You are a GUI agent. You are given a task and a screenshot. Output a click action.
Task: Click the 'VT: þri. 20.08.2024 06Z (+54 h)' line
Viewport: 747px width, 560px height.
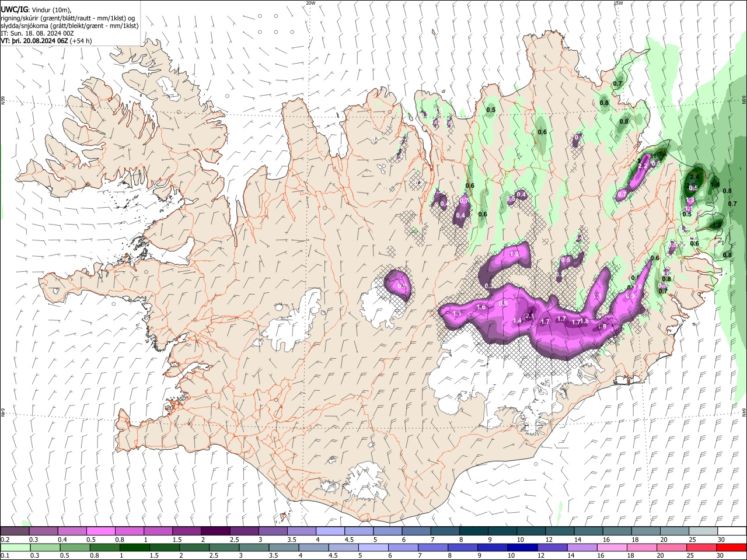click(x=46, y=41)
